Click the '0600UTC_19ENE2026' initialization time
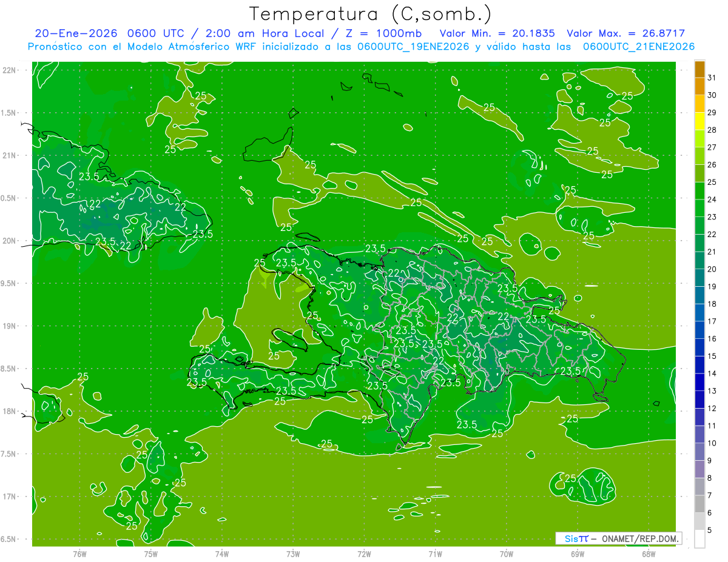 click(x=413, y=47)
